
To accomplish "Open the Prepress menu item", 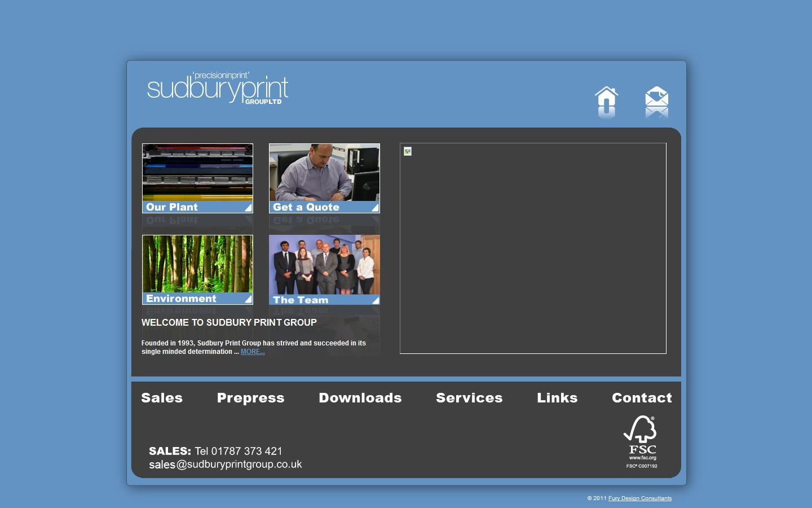I will 250,398.
